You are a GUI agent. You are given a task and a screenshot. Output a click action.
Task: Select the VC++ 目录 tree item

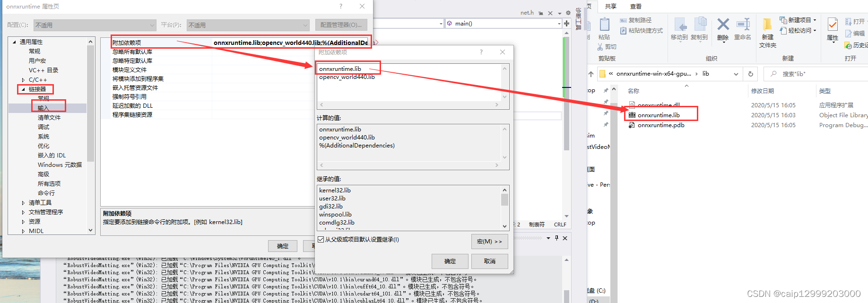(x=43, y=70)
